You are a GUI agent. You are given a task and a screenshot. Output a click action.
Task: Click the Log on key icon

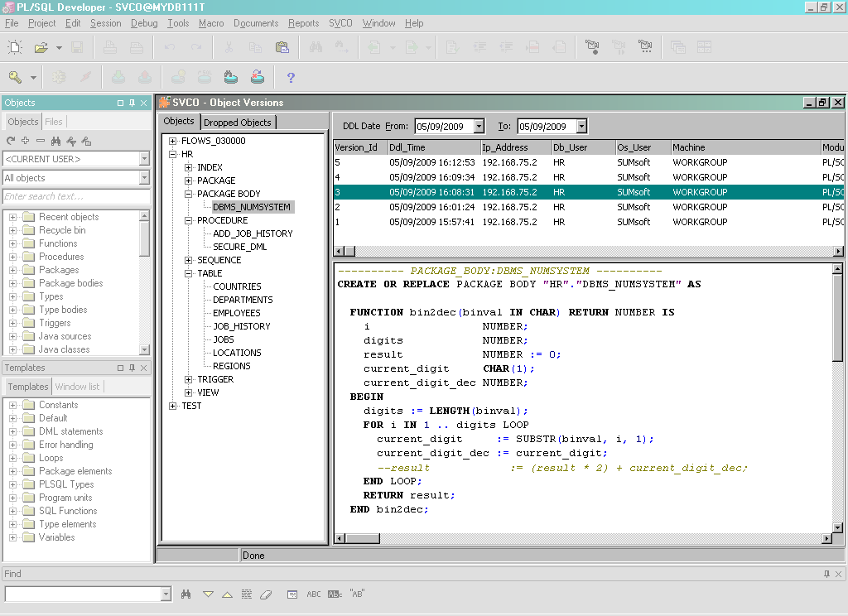coord(15,77)
